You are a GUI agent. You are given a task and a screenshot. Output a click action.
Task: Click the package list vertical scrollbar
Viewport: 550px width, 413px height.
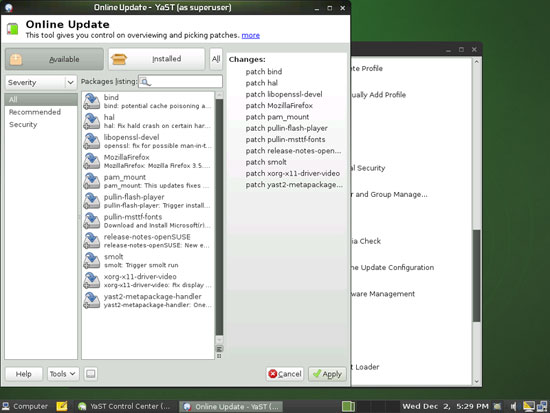pyautogui.click(x=219, y=217)
